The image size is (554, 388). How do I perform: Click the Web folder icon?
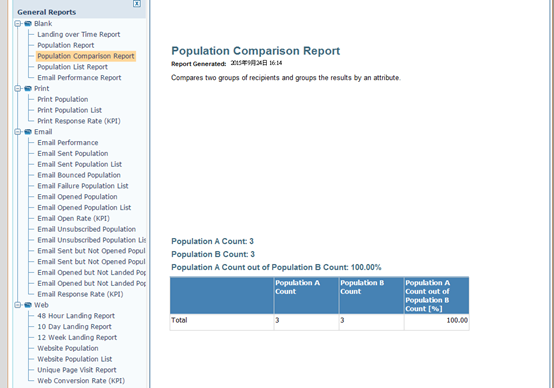coord(28,305)
